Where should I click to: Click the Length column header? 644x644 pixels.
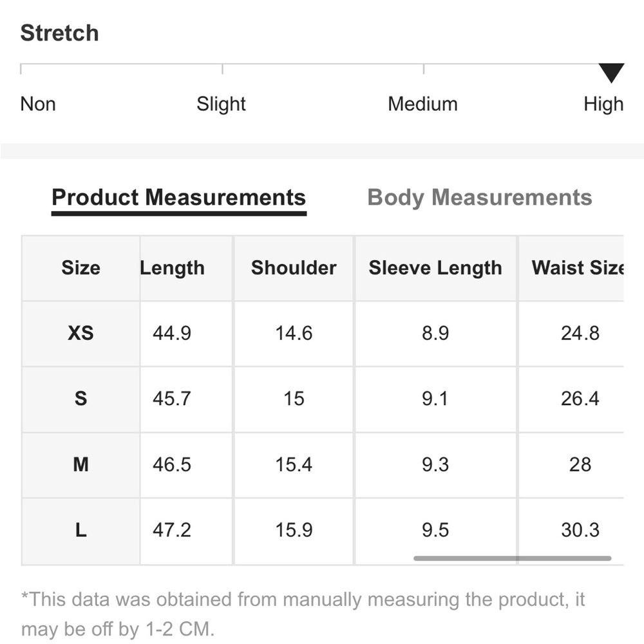click(x=173, y=268)
